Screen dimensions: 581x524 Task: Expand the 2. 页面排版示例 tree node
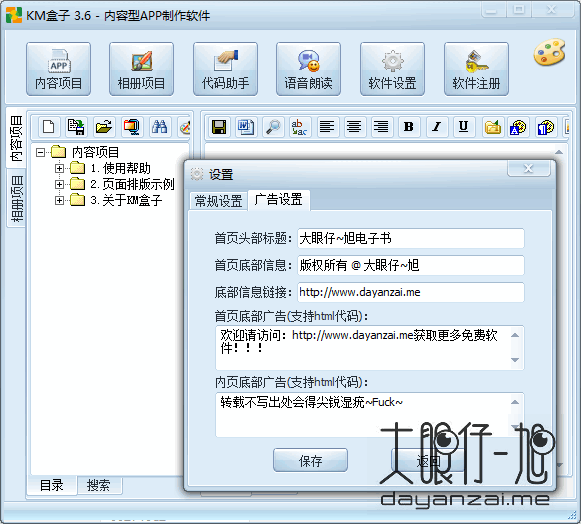click(59, 184)
